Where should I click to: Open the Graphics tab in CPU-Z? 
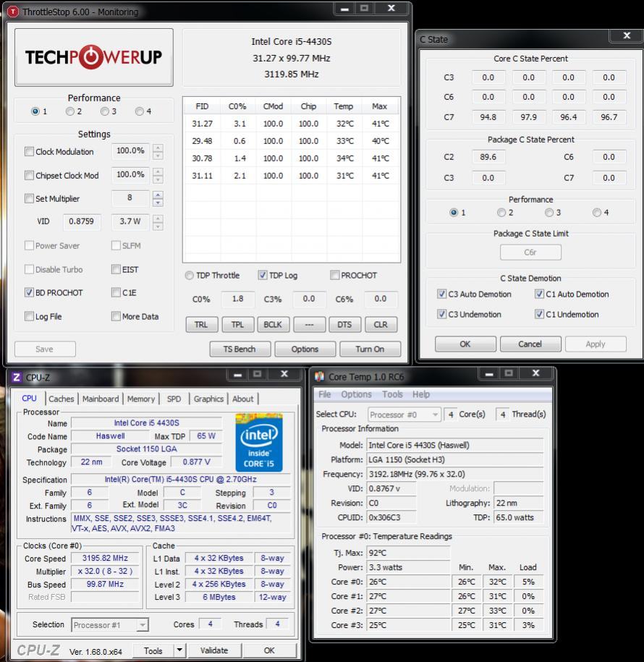[x=208, y=399]
